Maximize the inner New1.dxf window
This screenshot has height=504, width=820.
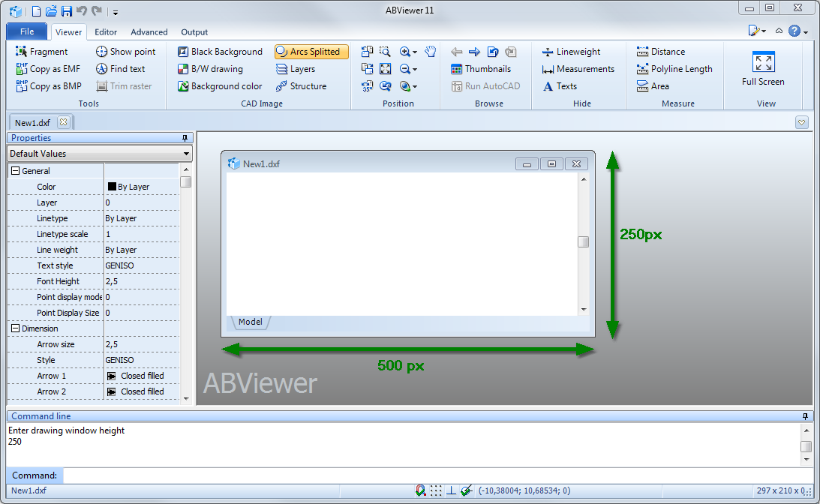pos(551,163)
